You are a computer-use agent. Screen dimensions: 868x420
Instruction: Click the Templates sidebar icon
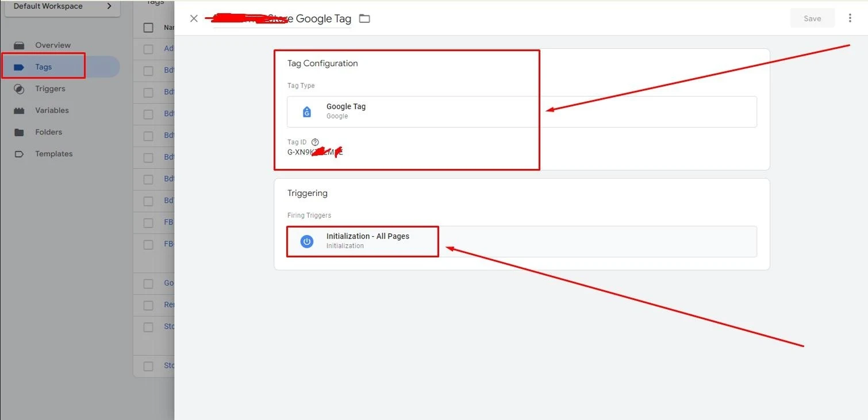pyautogui.click(x=19, y=154)
